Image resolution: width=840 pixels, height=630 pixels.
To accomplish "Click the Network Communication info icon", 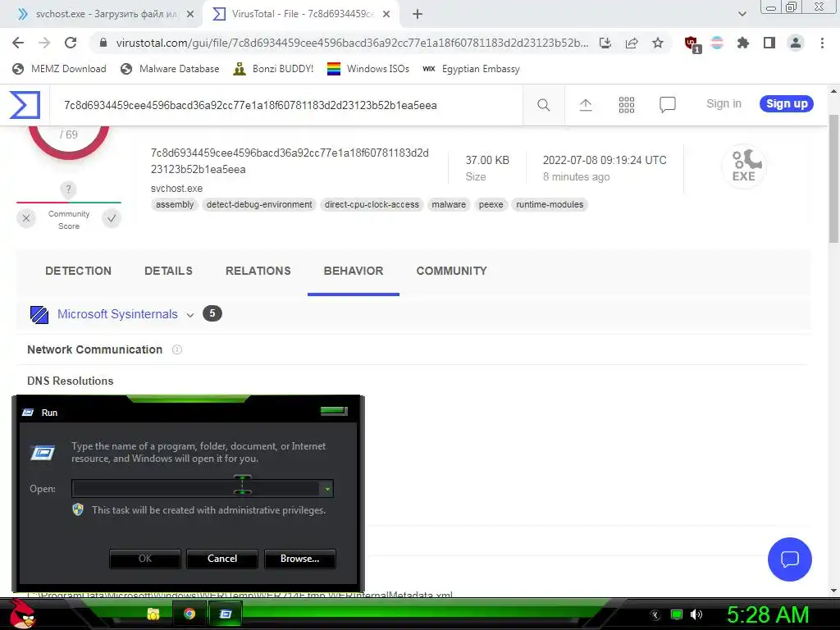I will [177, 349].
